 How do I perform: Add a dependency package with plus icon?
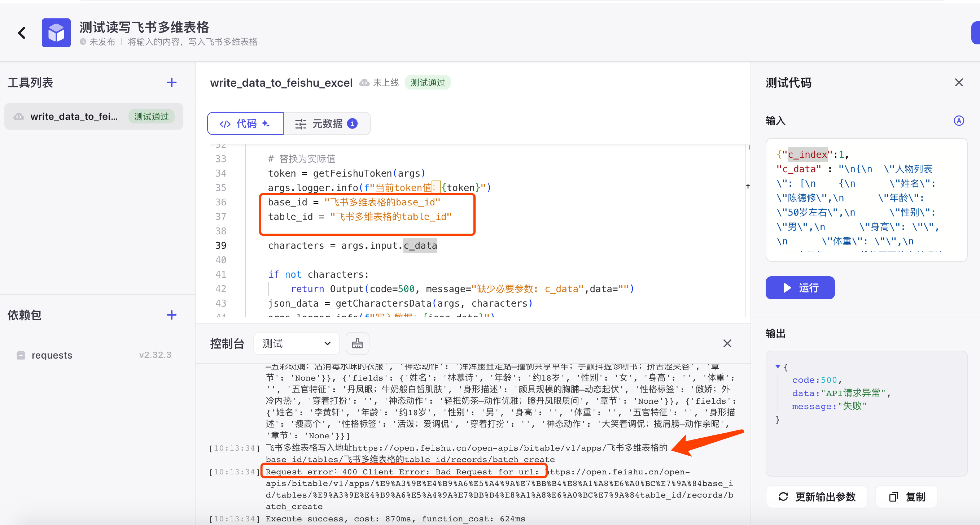(172, 315)
